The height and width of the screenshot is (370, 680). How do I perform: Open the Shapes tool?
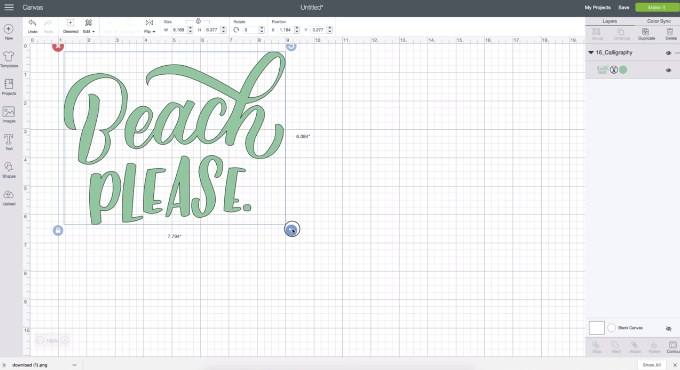tap(9, 170)
